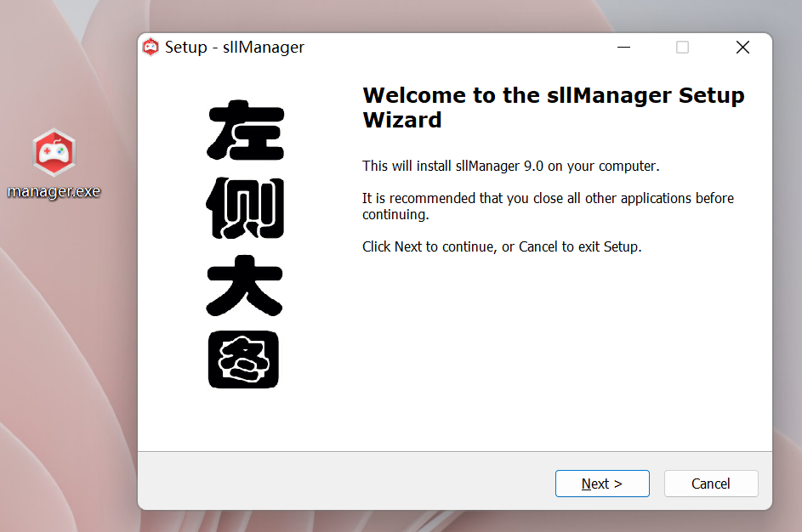Click the 侧 character in the wizard image
The height and width of the screenshot is (532, 802).
pyautogui.click(x=245, y=208)
